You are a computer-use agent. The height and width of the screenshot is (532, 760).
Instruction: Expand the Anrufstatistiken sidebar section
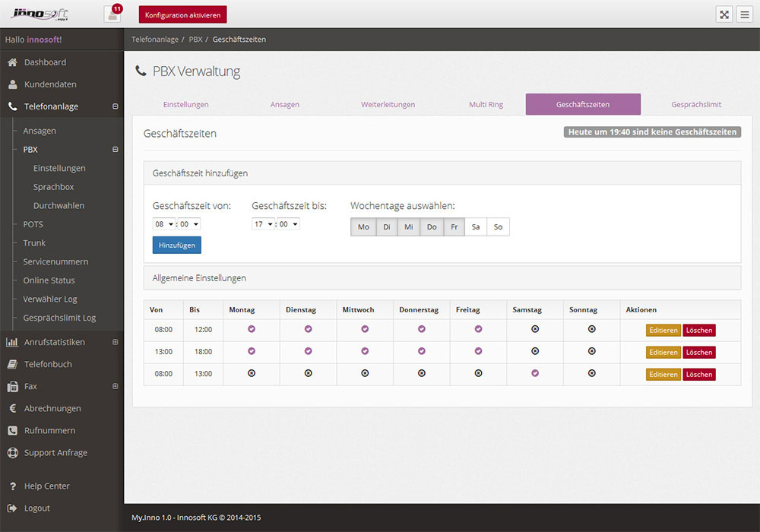(116, 342)
